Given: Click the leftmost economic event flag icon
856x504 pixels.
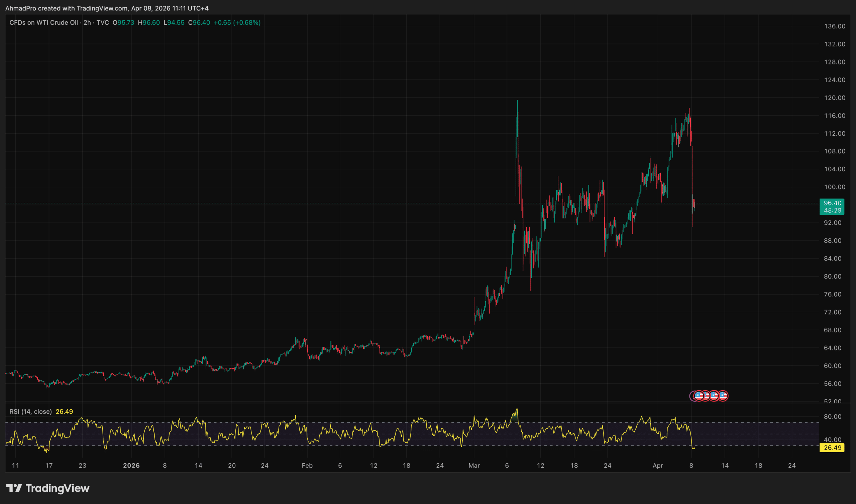Looking at the screenshot, I should 699,395.
